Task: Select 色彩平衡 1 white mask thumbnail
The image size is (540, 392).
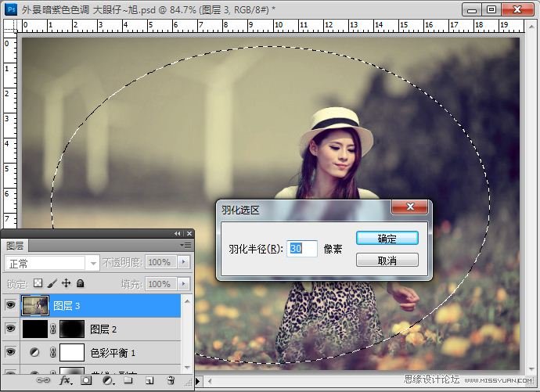Action: pyautogui.click(x=72, y=352)
